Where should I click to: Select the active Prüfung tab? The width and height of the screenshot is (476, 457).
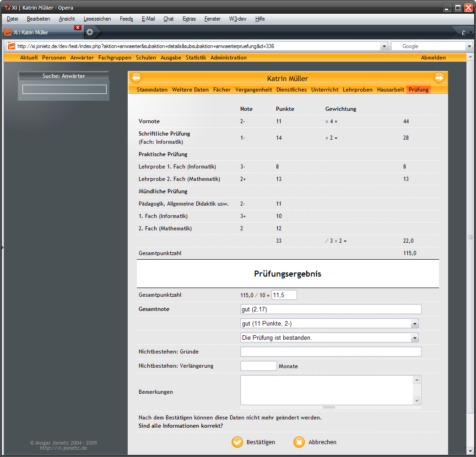pyautogui.click(x=419, y=90)
